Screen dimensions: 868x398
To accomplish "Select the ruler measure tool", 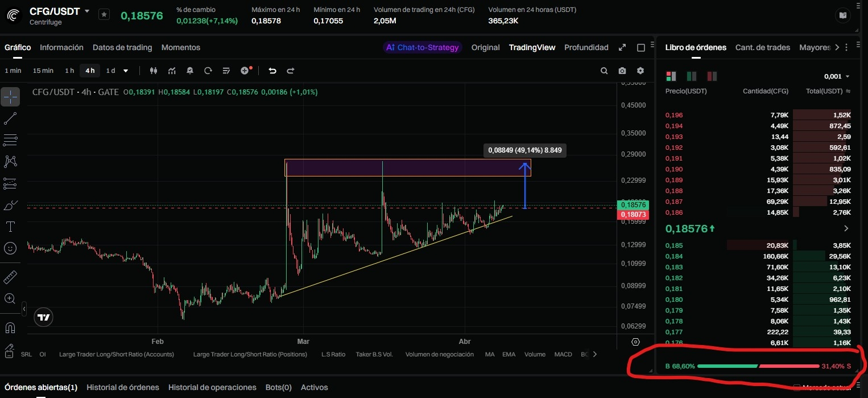I will coord(10,277).
